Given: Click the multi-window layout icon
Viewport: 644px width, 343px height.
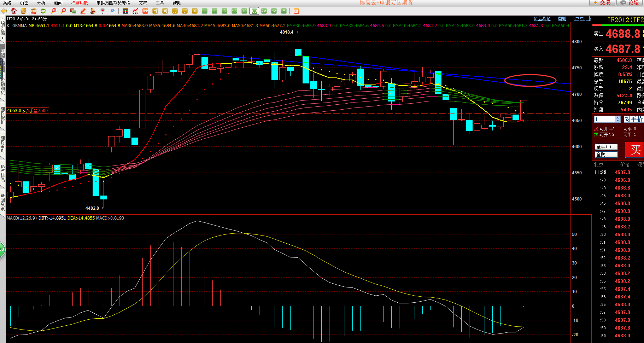Looking at the screenshot, I should pos(73,11).
